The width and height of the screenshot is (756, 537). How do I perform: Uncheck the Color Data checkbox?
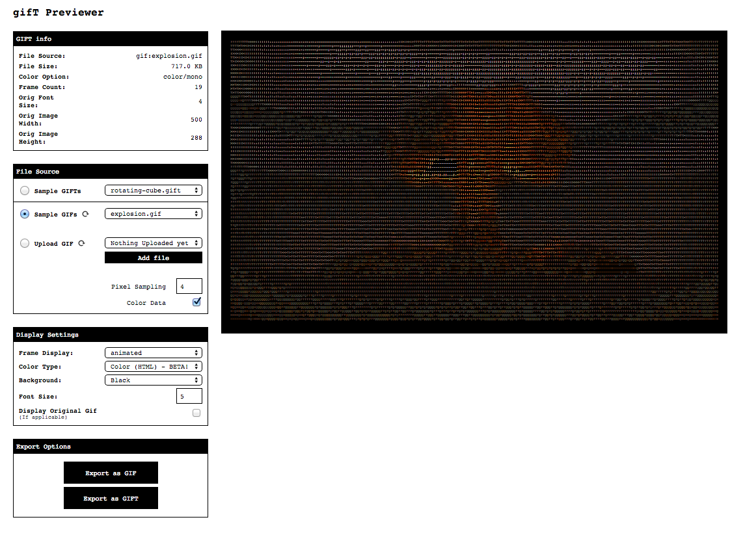click(x=196, y=302)
